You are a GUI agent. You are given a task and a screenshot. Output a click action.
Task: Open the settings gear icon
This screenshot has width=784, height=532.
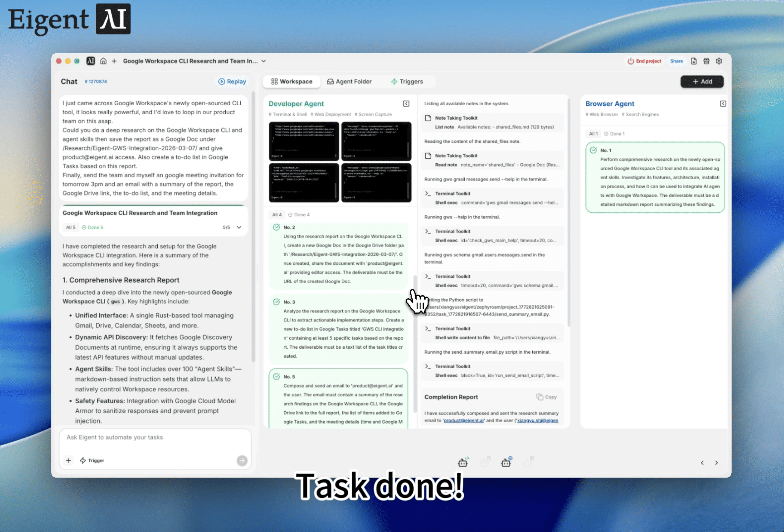(x=719, y=61)
